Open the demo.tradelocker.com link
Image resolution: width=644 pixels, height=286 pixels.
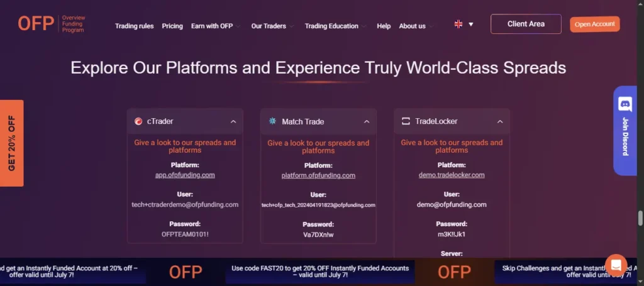pos(452,175)
